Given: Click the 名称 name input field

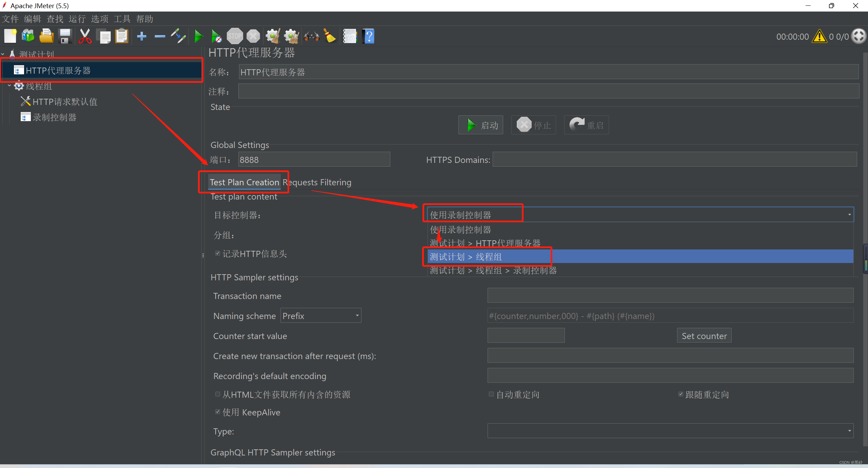Looking at the screenshot, I should click(x=549, y=72).
